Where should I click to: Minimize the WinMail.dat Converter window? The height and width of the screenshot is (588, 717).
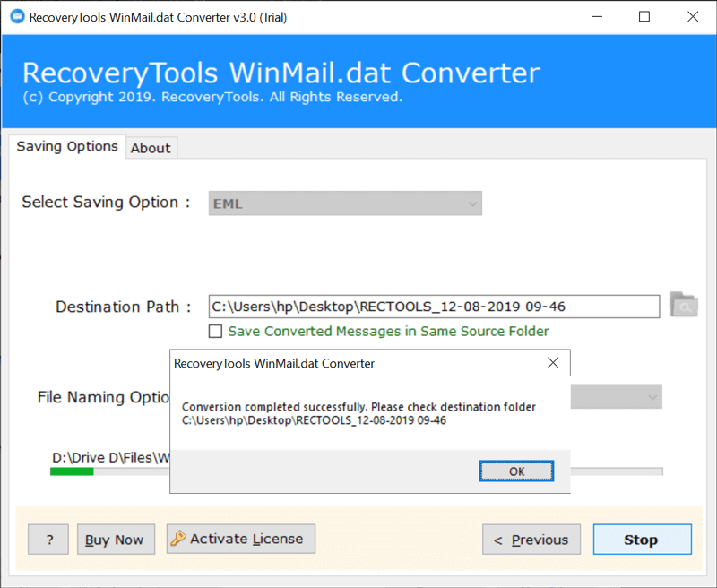[x=597, y=17]
